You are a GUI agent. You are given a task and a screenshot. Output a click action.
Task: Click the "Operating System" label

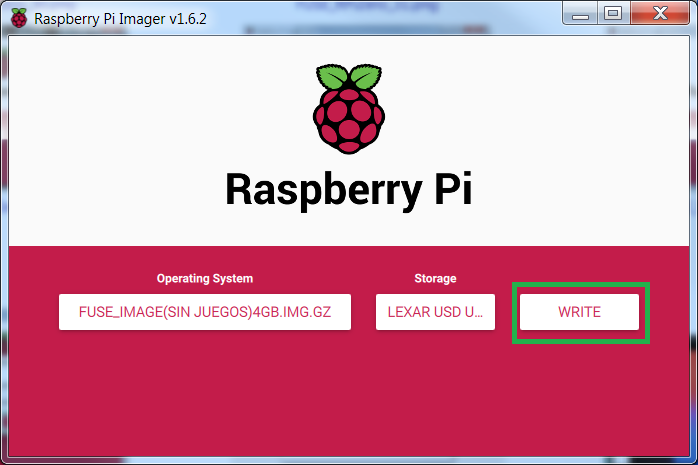pos(205,279)
